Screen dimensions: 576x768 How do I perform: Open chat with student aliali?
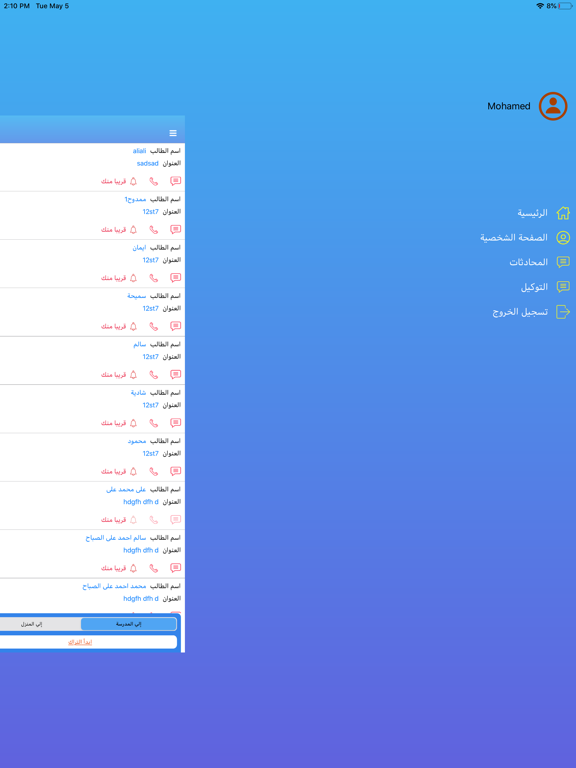click(175, 181)
